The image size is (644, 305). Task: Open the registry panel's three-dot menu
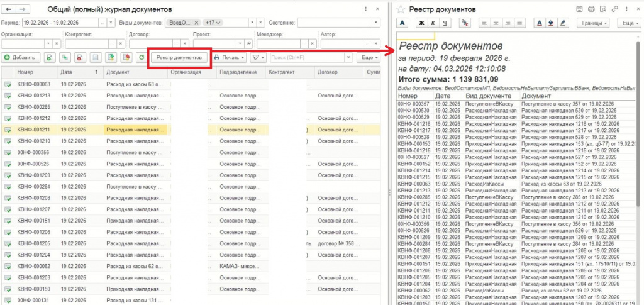(x=626, y=9)
